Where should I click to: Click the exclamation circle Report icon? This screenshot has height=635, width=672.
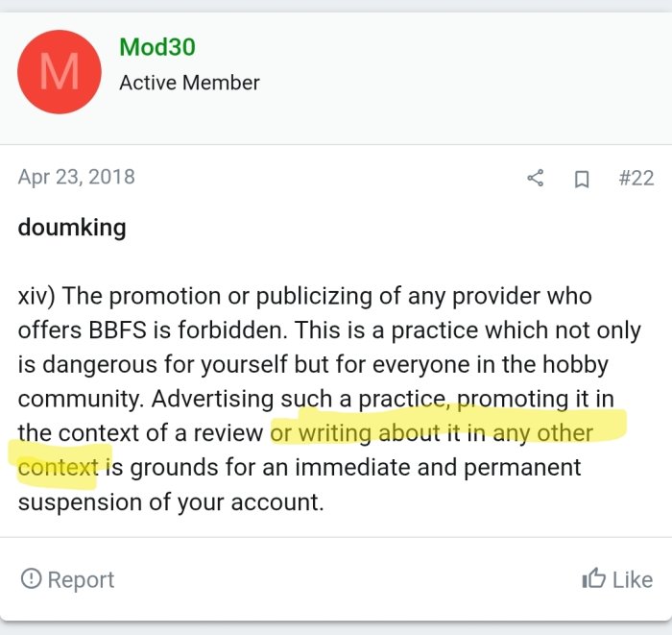32,578
